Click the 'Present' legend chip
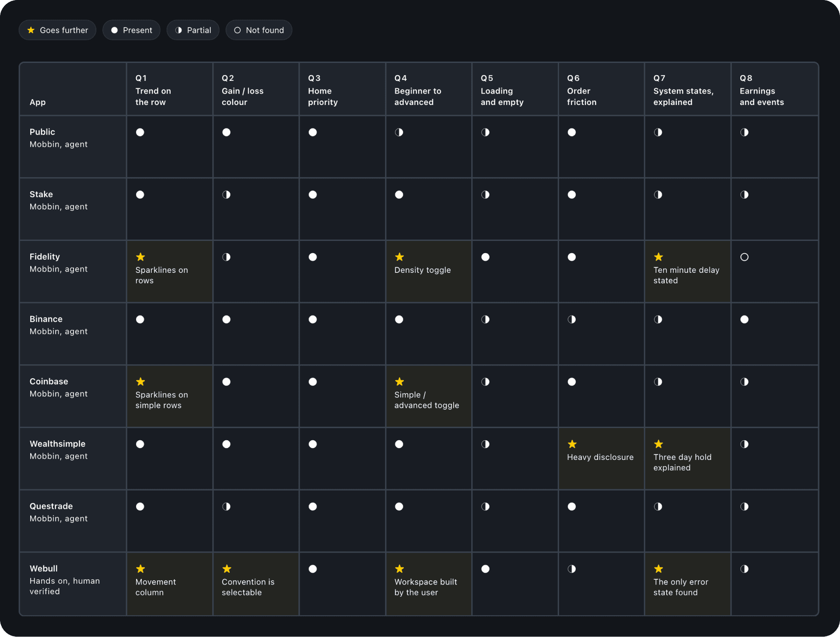Image resolution: width=840 pixels, height=637 pixels. click(x=131, y=30)
